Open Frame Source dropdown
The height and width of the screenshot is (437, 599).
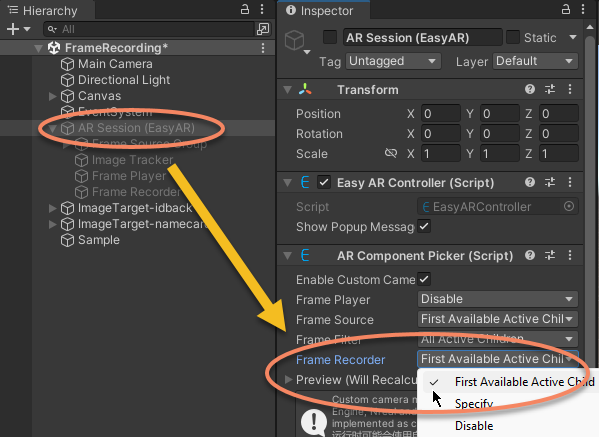click(497, 319)
